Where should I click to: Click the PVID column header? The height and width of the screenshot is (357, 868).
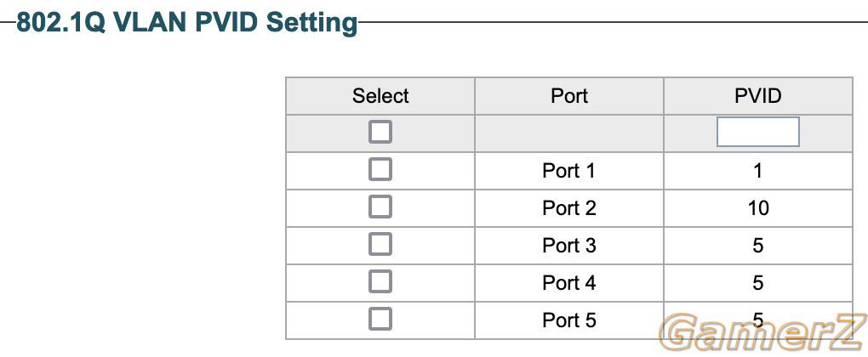[x=758, y=96]
